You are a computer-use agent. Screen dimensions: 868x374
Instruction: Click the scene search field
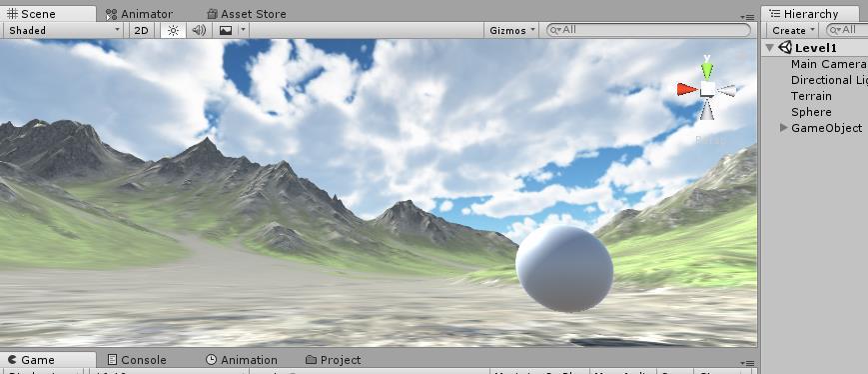coord(648,30)
